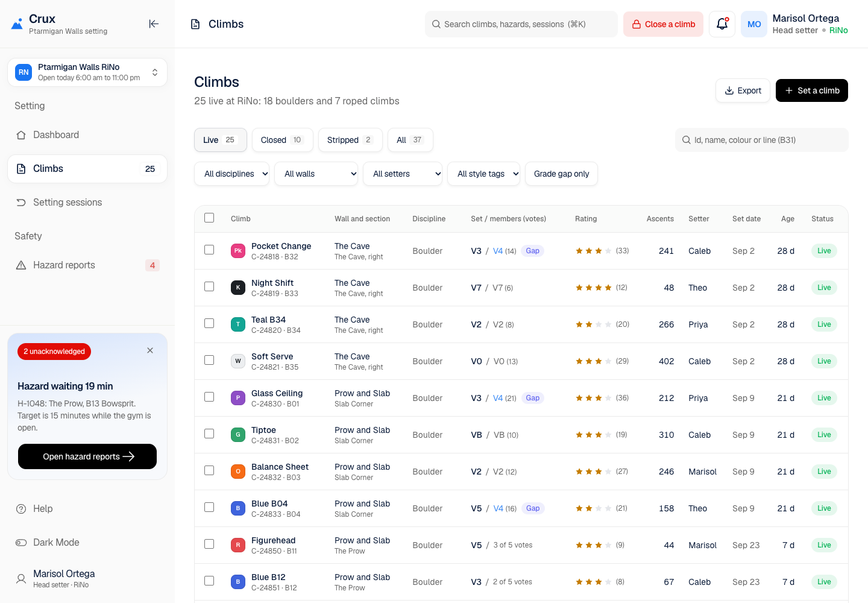Viewport: 868px width, 603px height.
Task: Toggle the Grade gap only filter
Action: coord(561,174)
